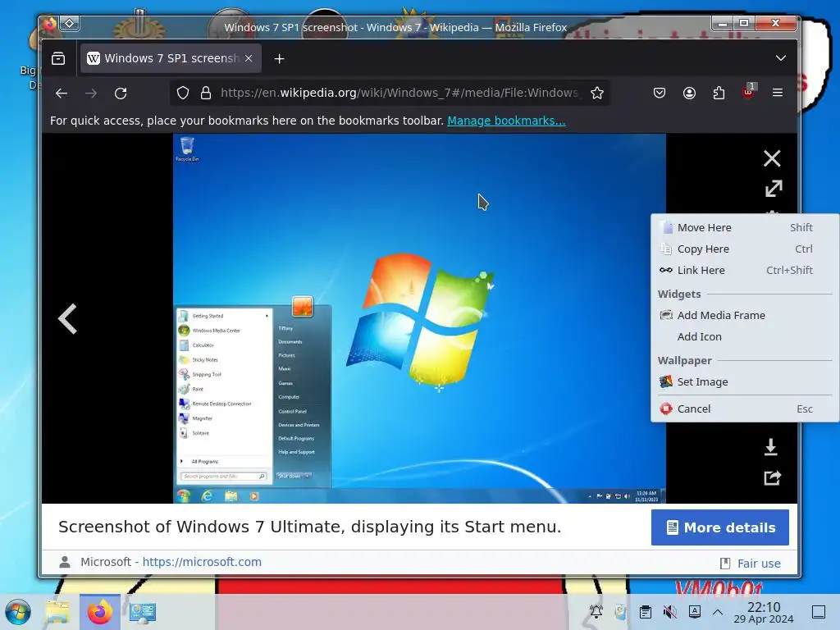Select Copy Here in the context menu
This screenshot has width=840, height=630.
coord(745,249)
